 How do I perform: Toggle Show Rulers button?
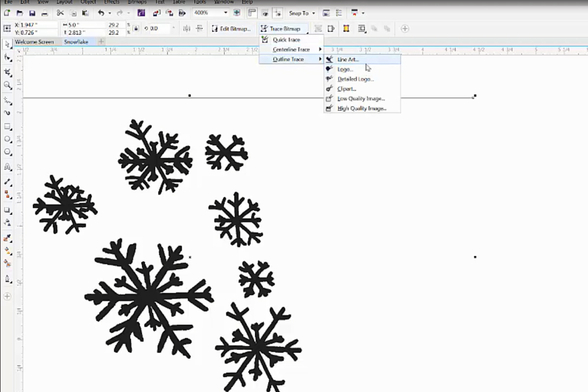[252, 13]
